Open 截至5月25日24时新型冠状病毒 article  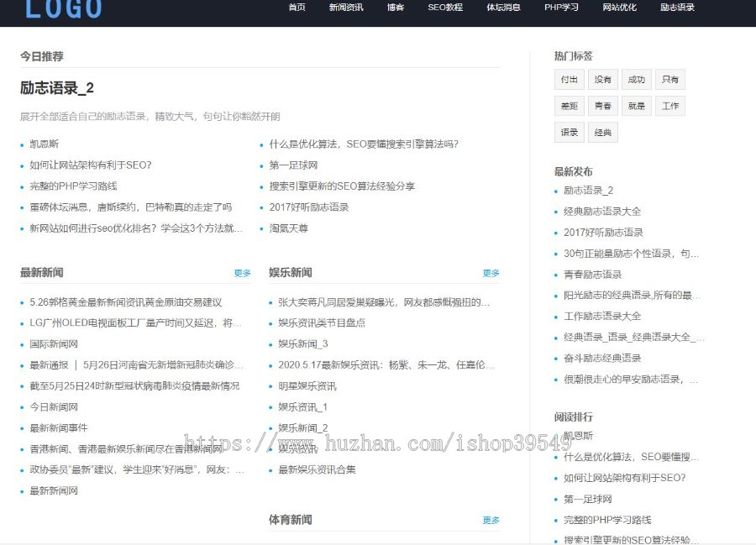[x=134, y=386]
